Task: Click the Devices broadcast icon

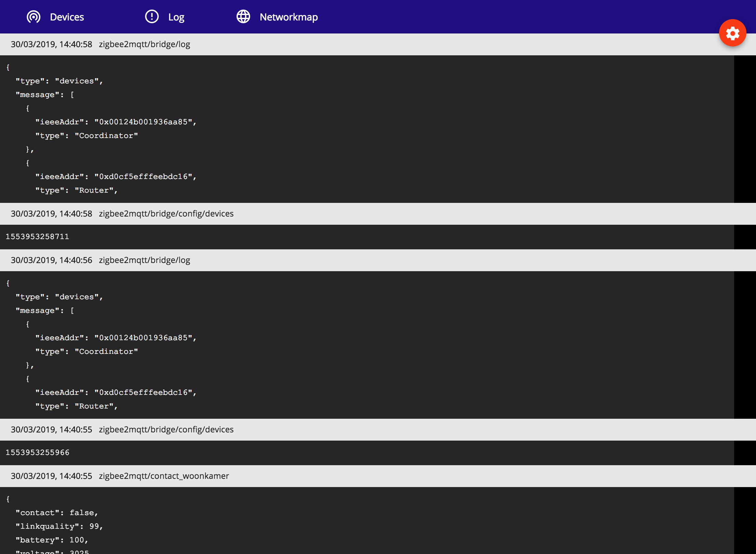Action: tap(33, 17)
